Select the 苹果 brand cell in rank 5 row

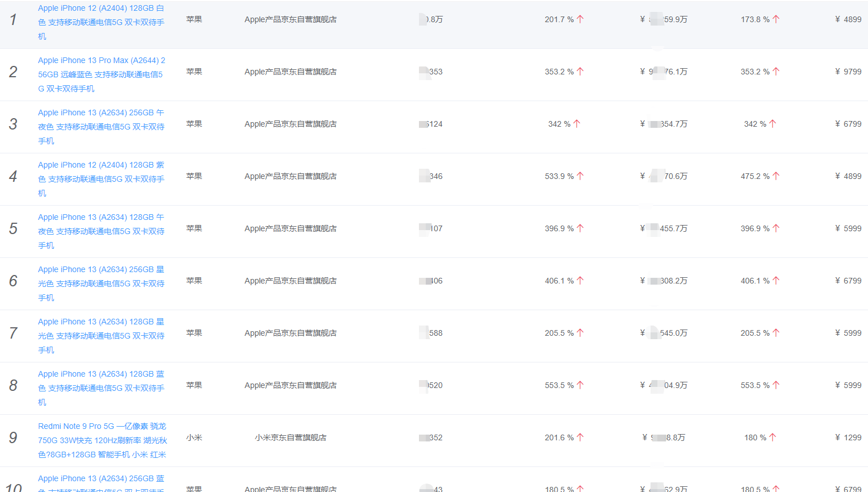194,228
